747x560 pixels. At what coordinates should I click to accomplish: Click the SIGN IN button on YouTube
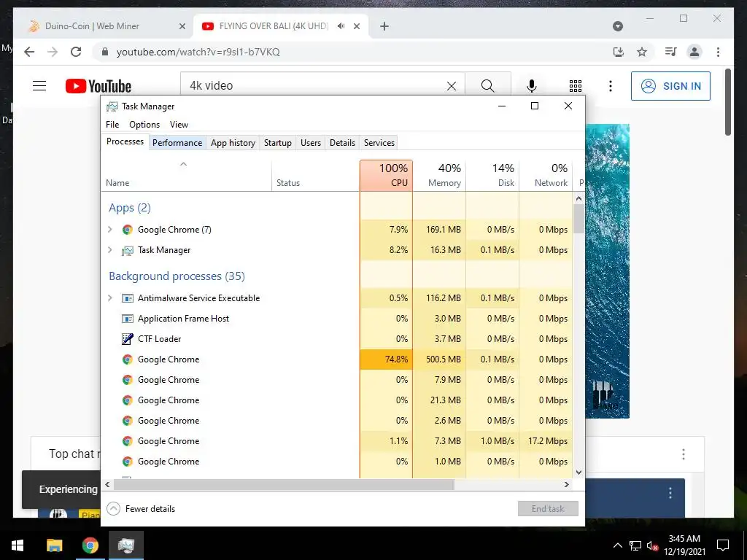coord(671,86)
